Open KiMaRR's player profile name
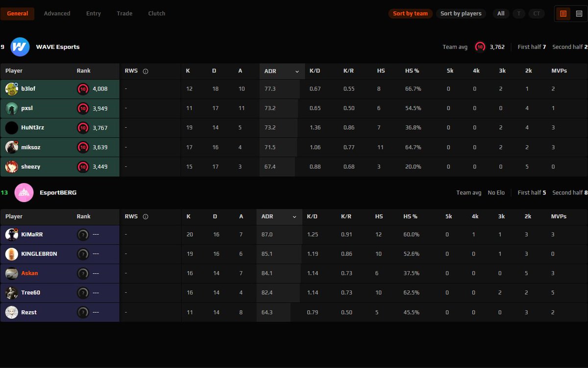 32,234
